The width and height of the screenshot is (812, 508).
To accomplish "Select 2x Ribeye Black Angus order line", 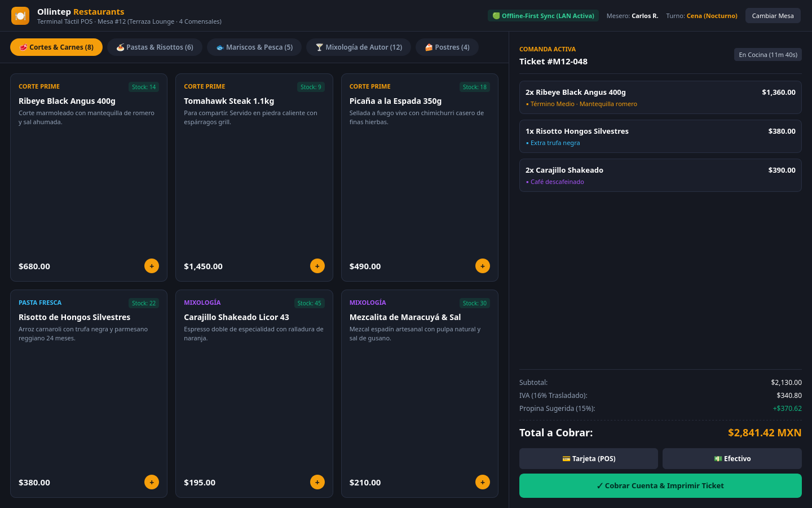I will point(660,98).
